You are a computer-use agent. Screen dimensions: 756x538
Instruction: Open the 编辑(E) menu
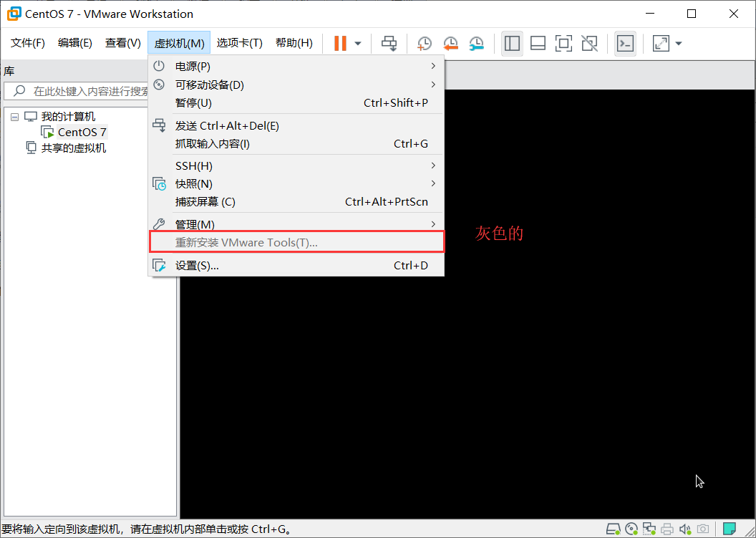tap(74, 43)
